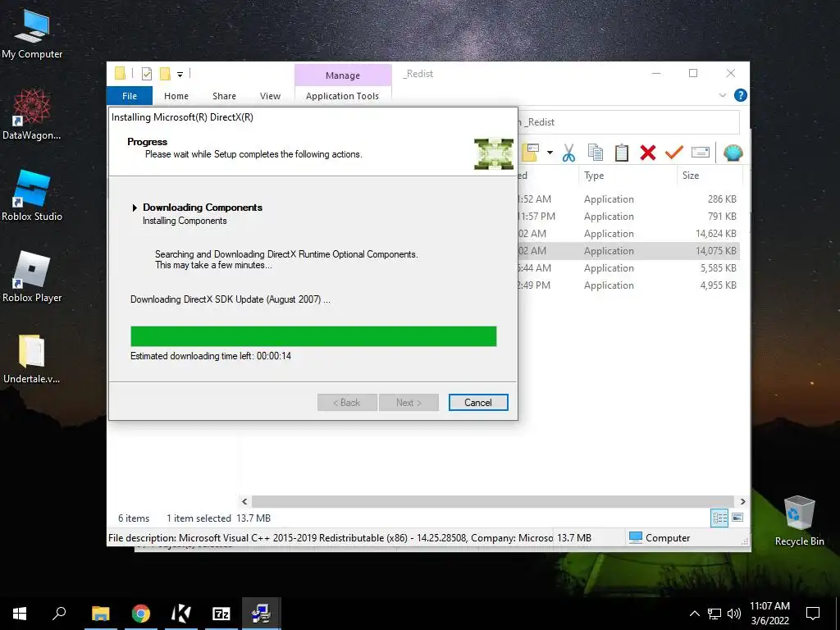Click the volume speaker tray icon
Viewport: 840px width, 630px height.
tap(734, 614)
